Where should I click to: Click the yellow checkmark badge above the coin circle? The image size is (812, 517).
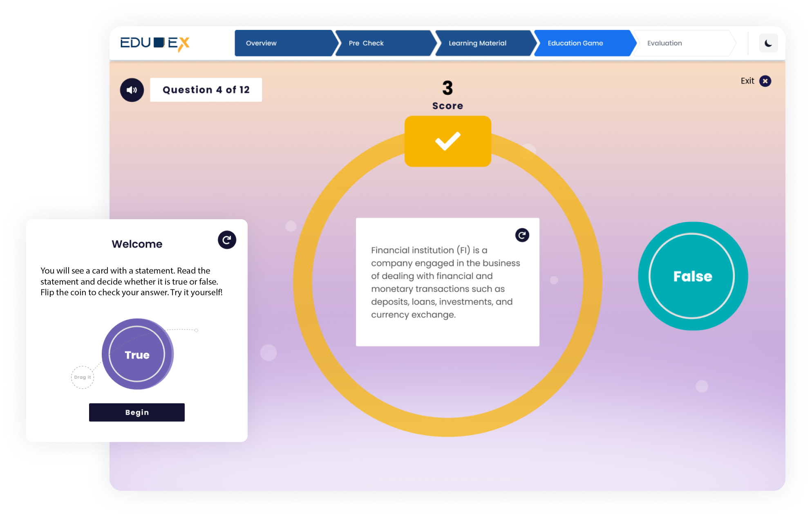(447, 140)
